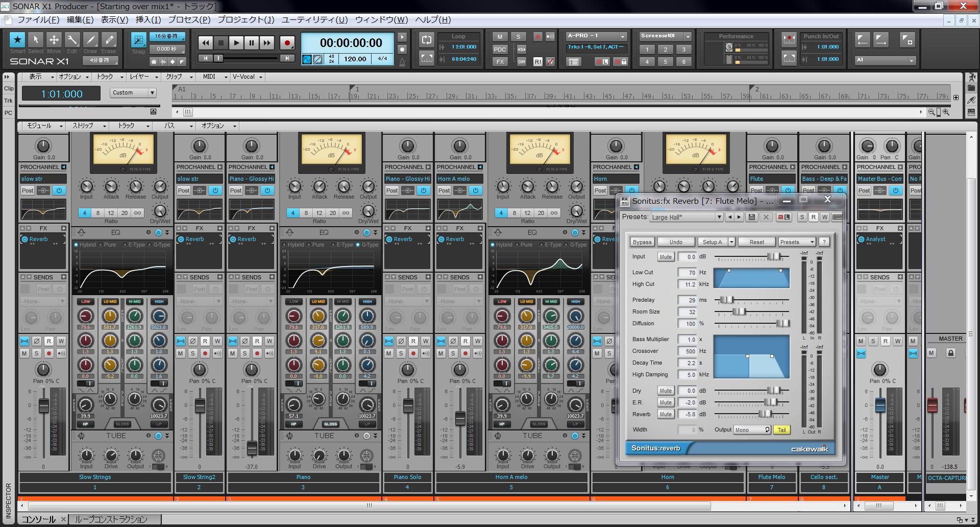Open the Setup A dropdown arrow
Screen dimensions: 980x527
(731, 242)
